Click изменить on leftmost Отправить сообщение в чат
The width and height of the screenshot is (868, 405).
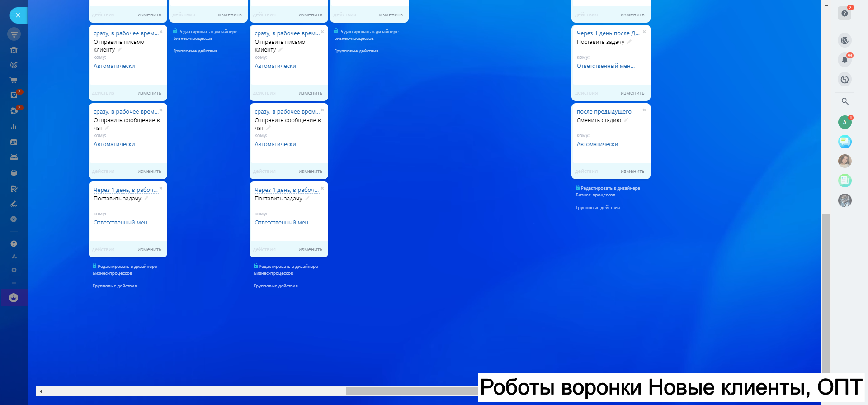[x=149, y=172]
